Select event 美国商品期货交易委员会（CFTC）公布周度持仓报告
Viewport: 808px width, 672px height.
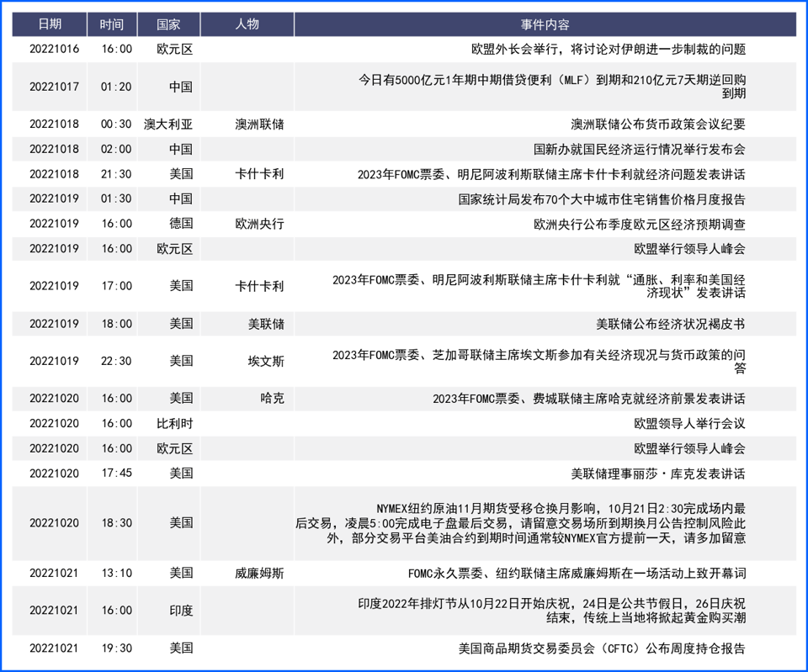coord(602,648)
